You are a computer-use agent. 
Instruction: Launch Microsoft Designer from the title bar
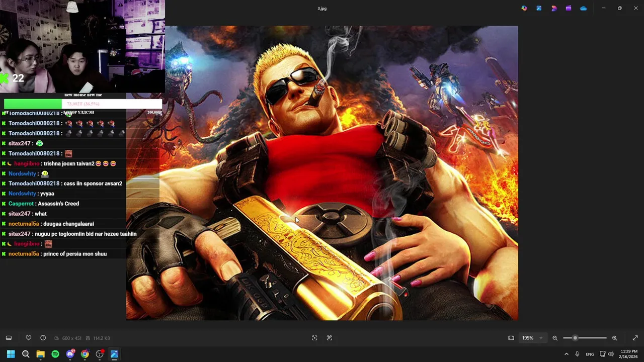pos(554,8)
